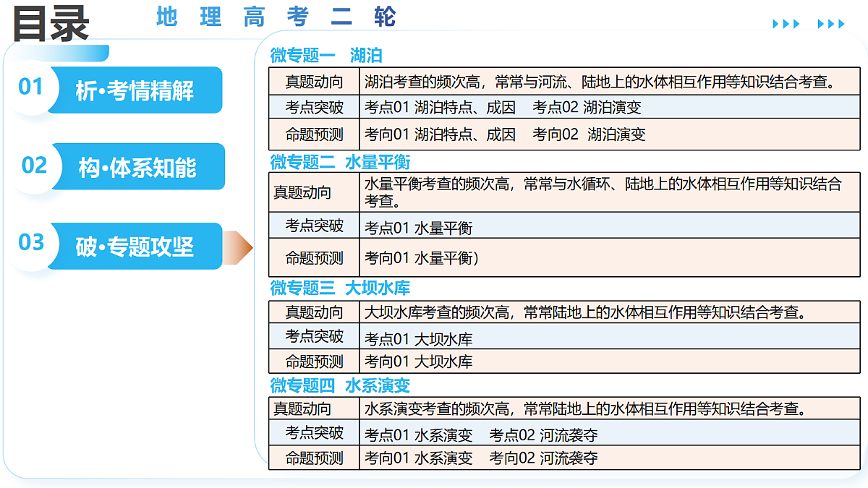This screenshot has width=868, height=488.
Task: Click the 目录 title
Action: [51, 24]
